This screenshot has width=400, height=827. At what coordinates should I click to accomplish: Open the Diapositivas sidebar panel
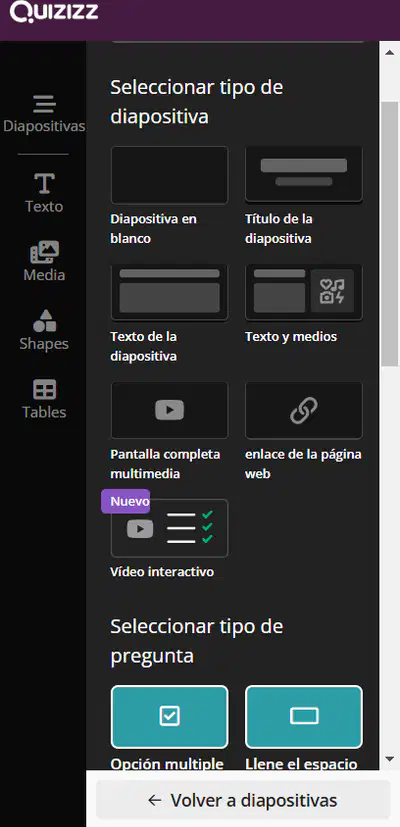point(44,114)
